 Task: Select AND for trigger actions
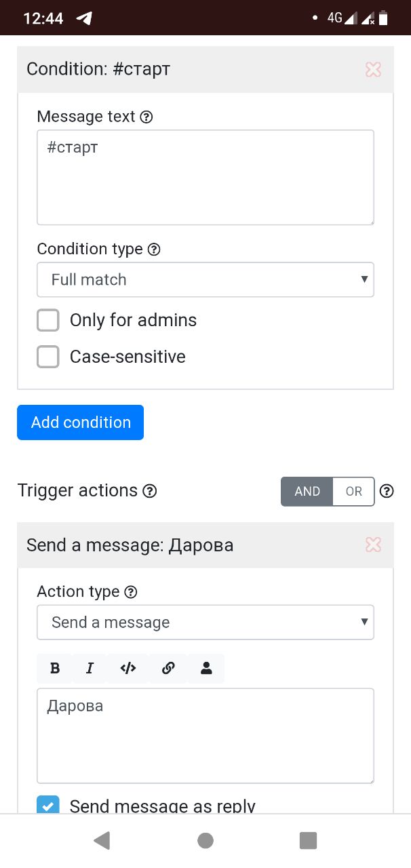coord(307,492)
